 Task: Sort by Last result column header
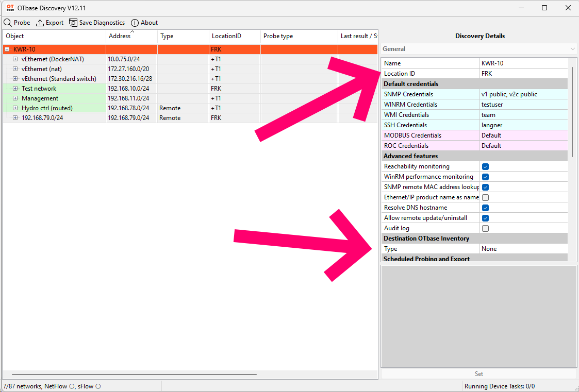click(358, 36)
